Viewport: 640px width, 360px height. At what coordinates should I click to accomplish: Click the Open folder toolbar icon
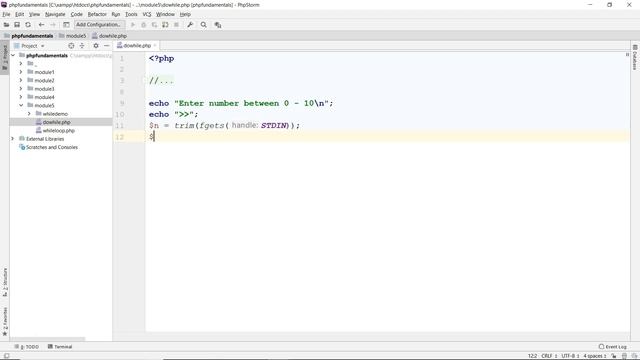click(6, 25)
